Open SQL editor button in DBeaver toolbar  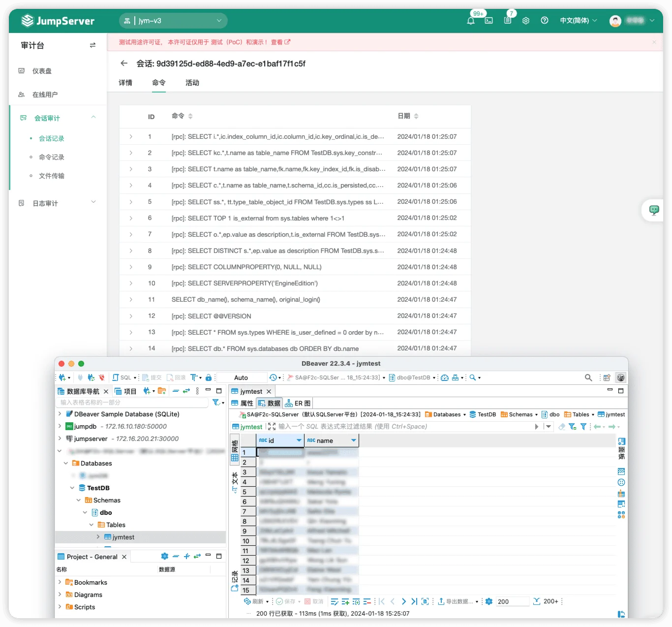click(x=122, y=377)
